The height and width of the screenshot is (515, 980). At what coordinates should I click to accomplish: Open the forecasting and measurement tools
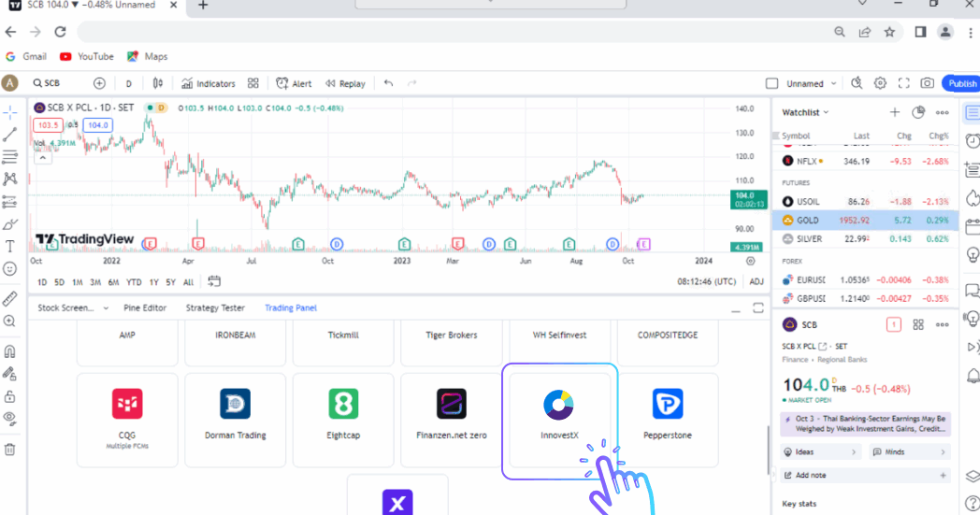coord(10,202)
